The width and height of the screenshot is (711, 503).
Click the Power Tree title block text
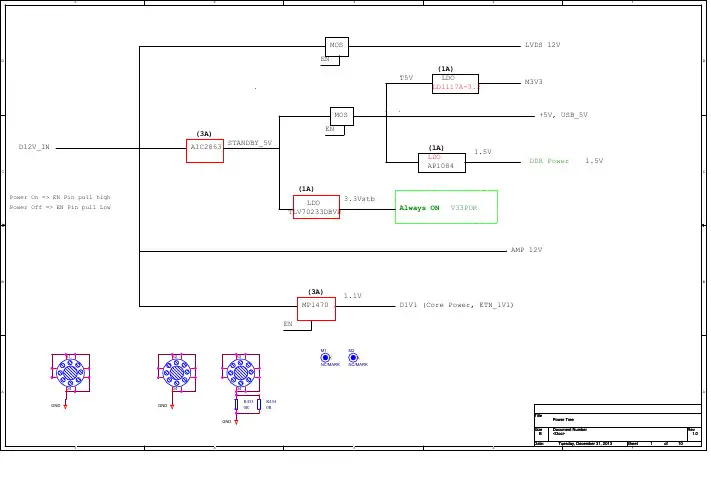[562, 421]
